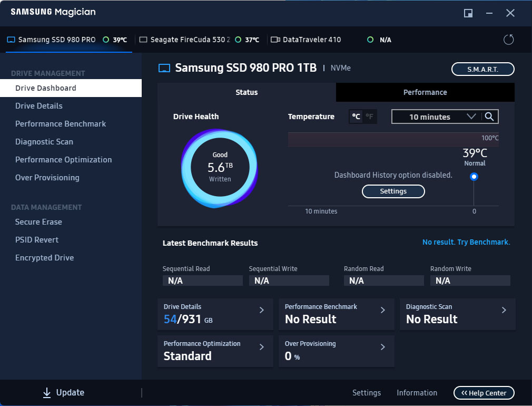532x406 pixels.
Task: Open Information in the bottom bar
Action: pyautogui.click(x=417, y=393)
